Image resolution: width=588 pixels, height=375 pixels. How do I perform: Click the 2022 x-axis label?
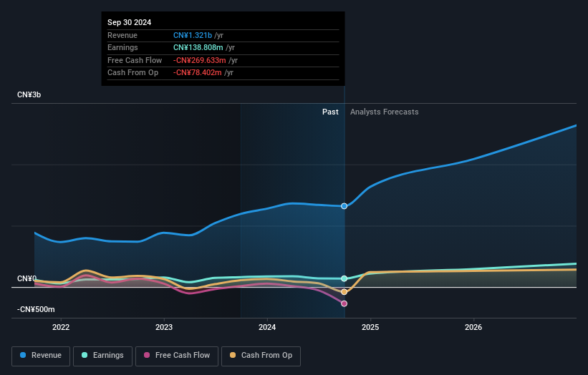pyautogui.click(x=61, y=327)
